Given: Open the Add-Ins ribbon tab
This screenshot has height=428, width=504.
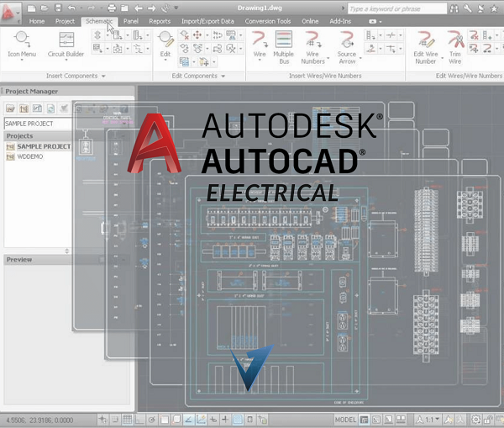Looking at the screenshot, I should (x=340, y=21).
